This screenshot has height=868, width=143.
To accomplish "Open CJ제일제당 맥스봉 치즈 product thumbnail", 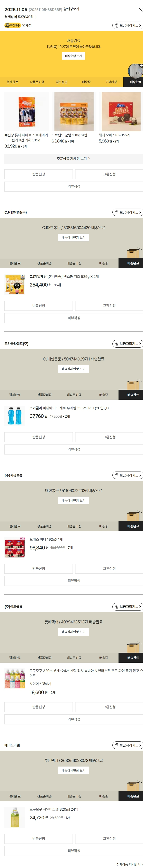I will tap(15, 284).
